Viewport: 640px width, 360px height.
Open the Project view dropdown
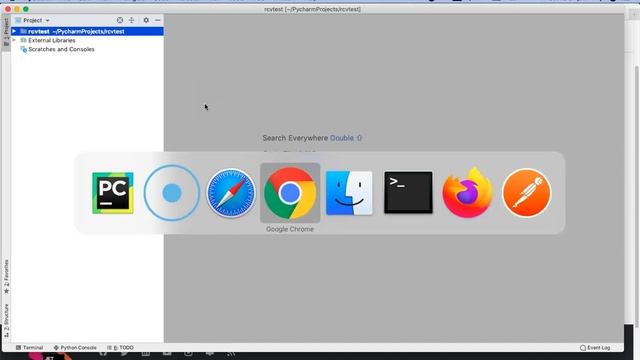click(x=33, y=20)
